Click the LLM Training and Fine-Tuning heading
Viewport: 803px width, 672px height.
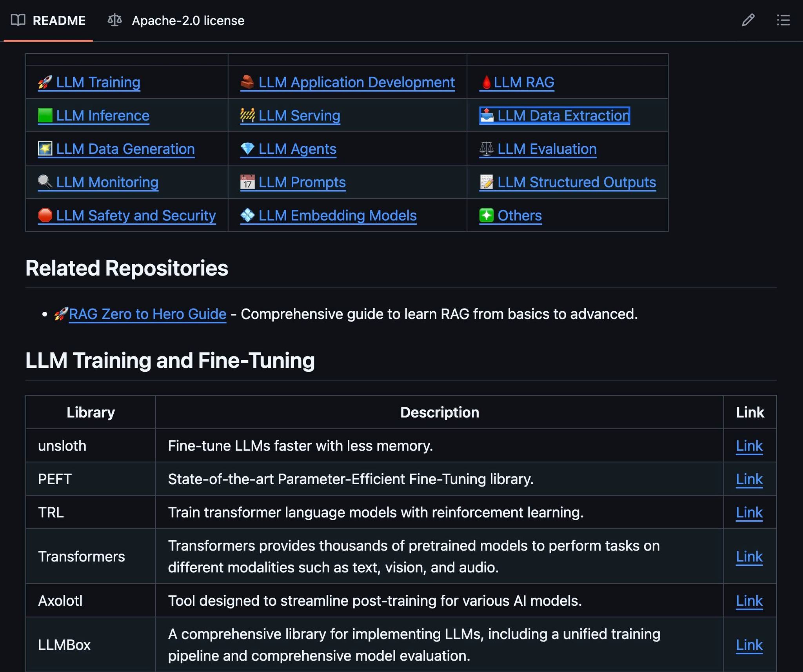pos(170,360)
